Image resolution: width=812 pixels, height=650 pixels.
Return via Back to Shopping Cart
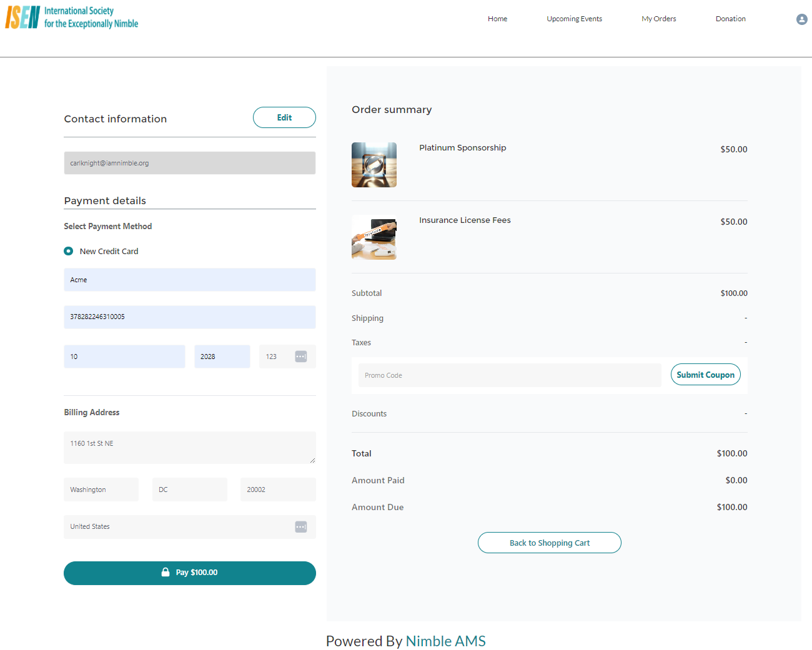click(549, 543)
